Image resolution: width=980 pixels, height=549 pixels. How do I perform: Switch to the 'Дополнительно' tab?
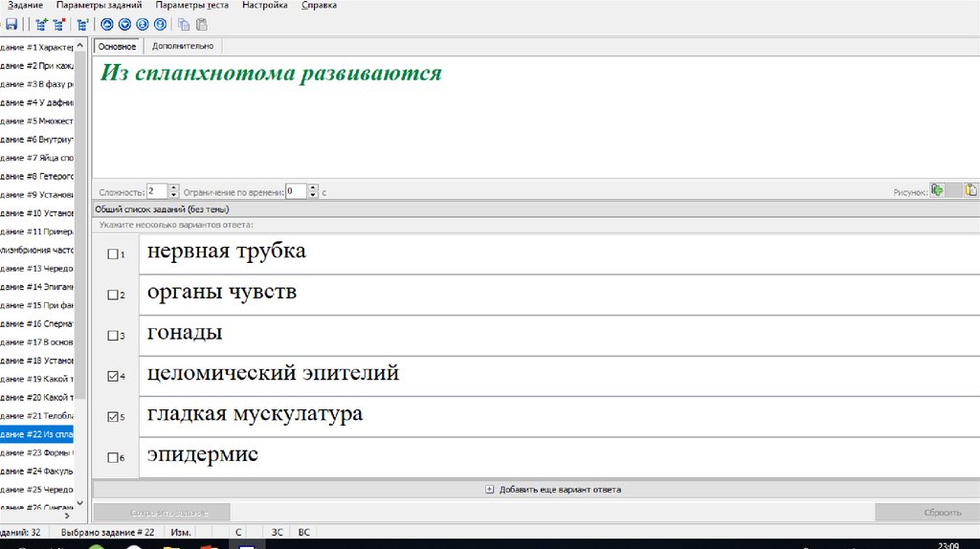183,46
